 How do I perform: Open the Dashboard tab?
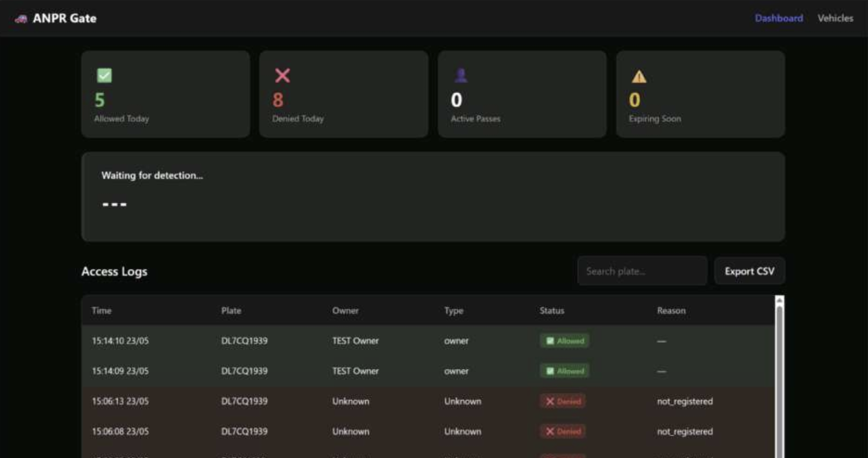(x=779, y=18)
